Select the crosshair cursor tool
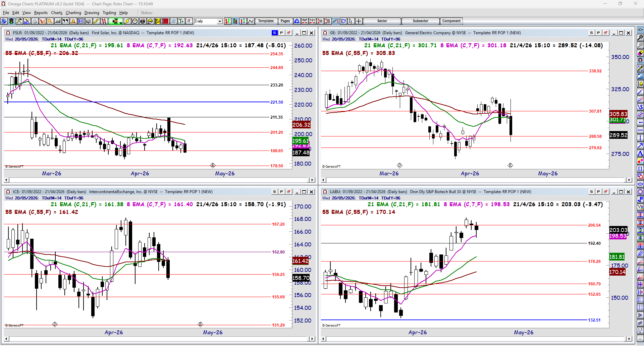This screenshot has width=644, height=346. tap(359, 21)
